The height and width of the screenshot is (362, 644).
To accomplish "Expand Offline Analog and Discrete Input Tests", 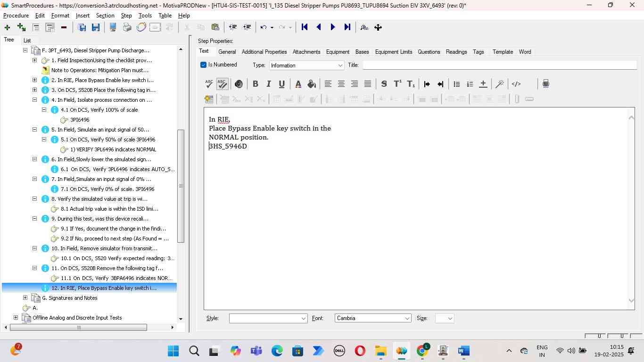I will [16, 318].
